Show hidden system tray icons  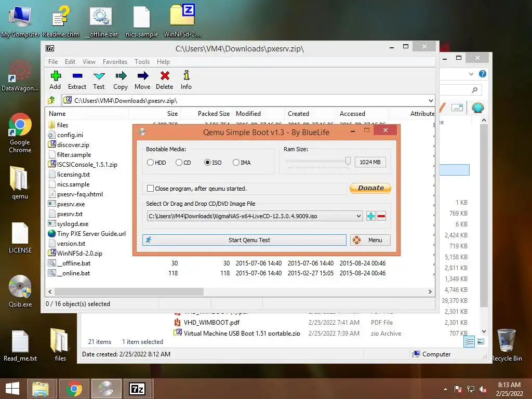[x=445, y=389]
